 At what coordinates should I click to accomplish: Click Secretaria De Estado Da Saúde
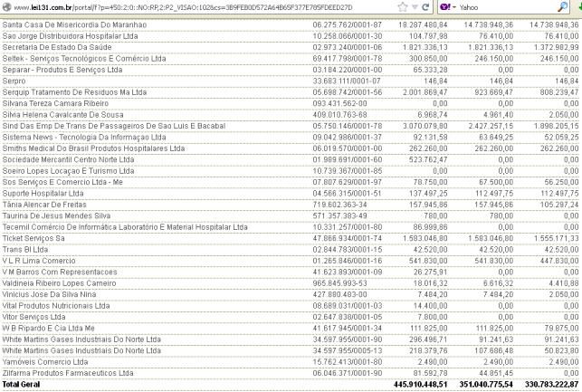[x=57, y=47]
